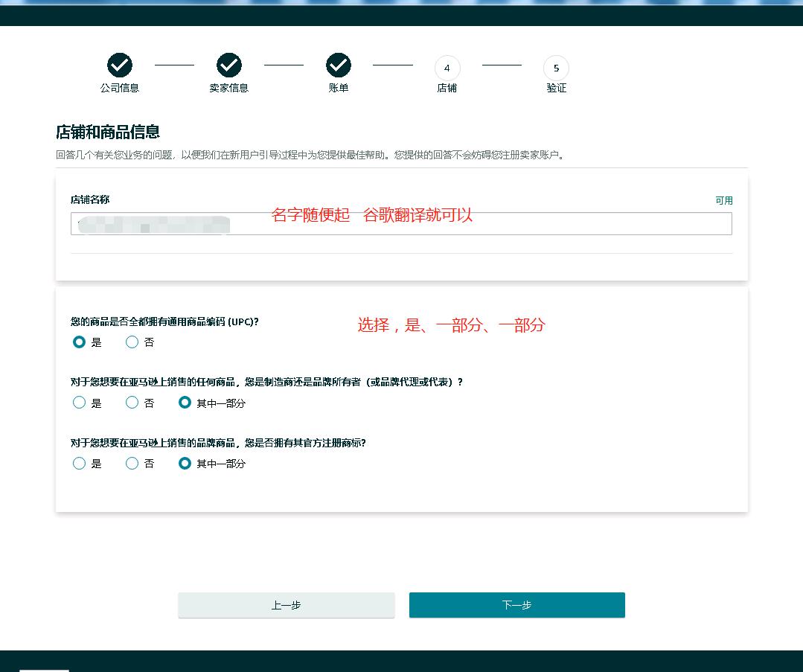Select 其中一部分 for the trademark question
Screen dimensions: 803x672
[185, 463]
